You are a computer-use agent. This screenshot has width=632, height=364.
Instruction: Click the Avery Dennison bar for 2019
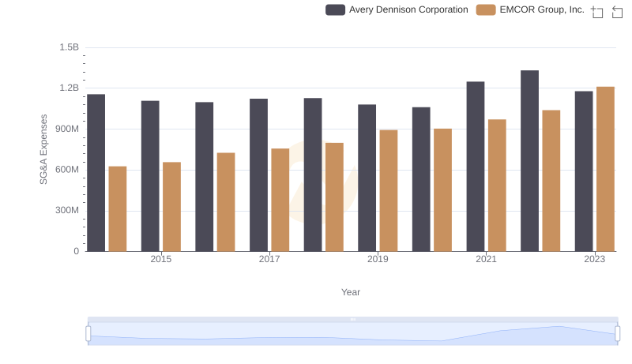(367, 178)
